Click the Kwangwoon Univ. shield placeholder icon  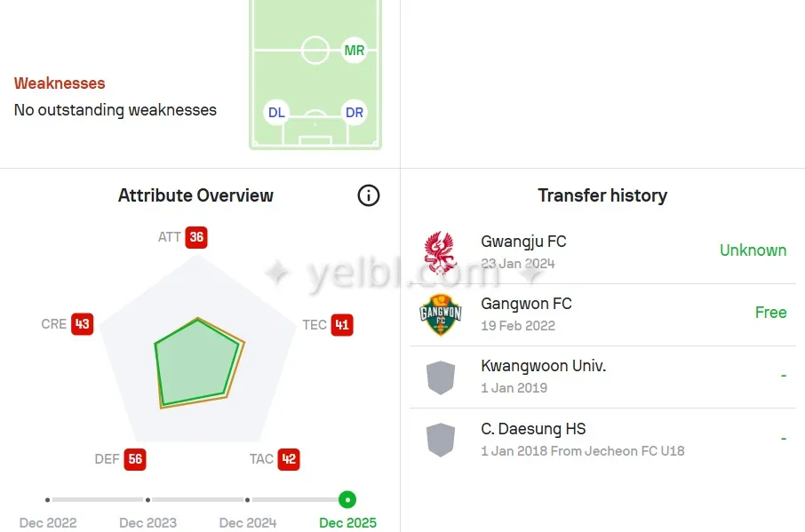click(440, 377)
